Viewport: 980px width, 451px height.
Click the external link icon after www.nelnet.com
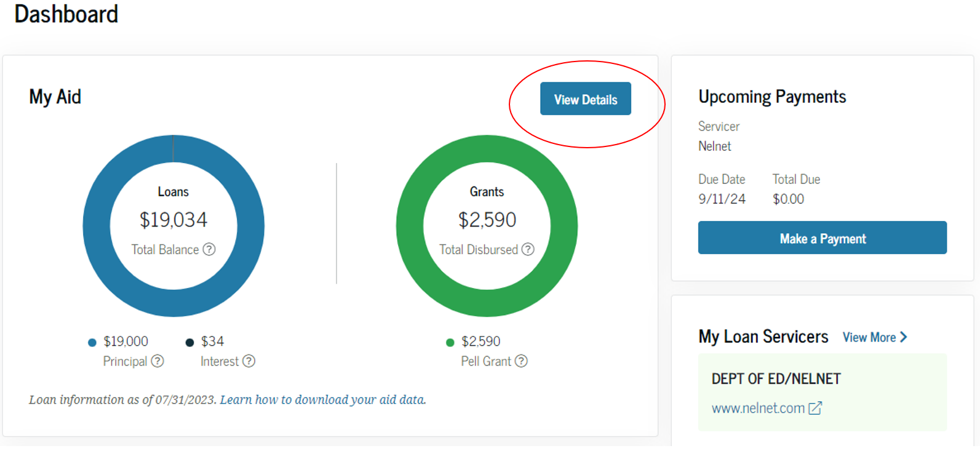(x=815, y=408)
